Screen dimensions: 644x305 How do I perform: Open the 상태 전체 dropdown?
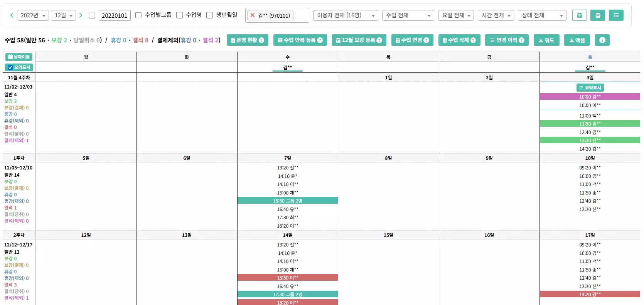pos(542,15)
